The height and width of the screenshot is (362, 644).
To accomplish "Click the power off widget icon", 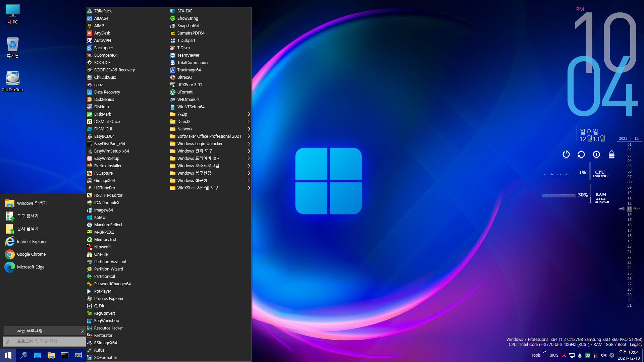I will pos(566,154).
